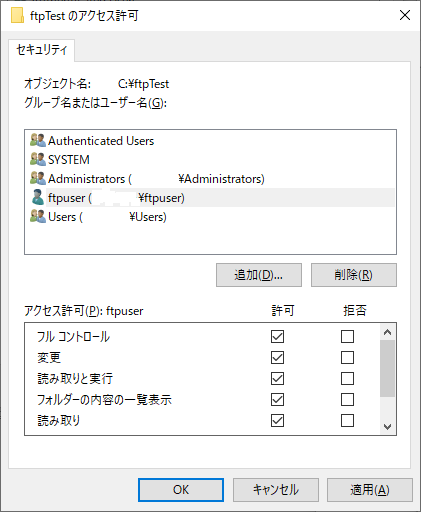421x512 pixels.
Task: Click the フォルダーの内容の一覧表示 label
Action: tap(104, 400)
